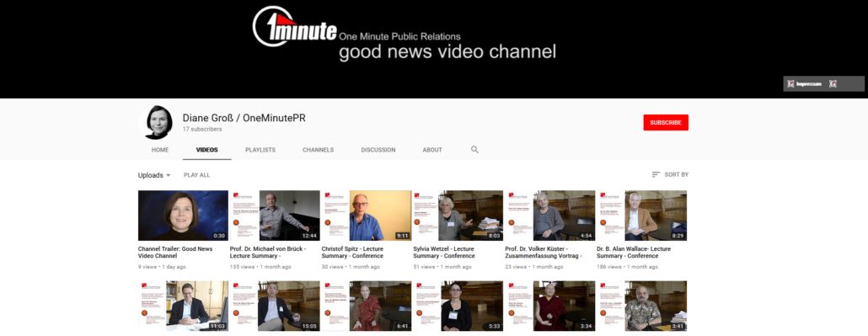This screenshot has height=336, width=868.
Task: Play the second-row 3:41 video thumbnail
Action: coord(641,307)
